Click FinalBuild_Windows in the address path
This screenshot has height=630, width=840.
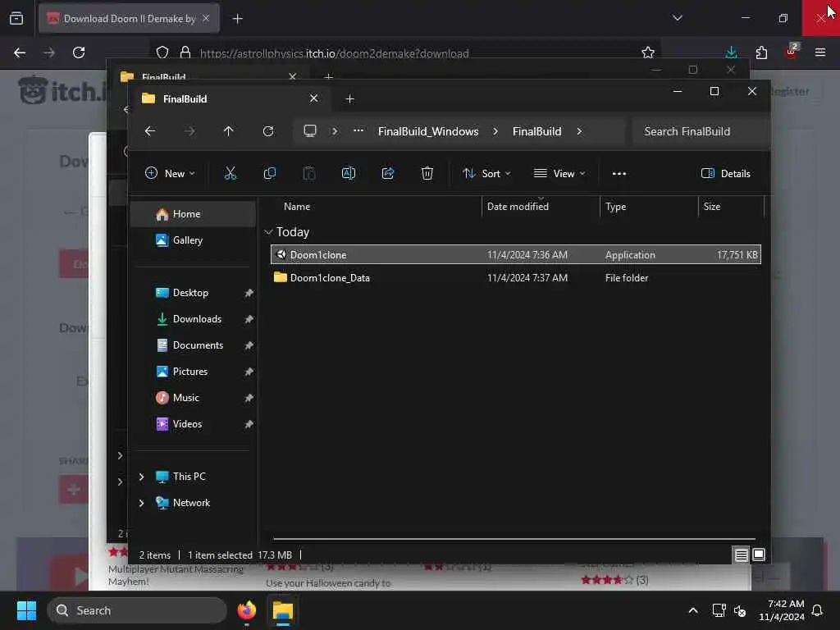click(x=428, y=131)
